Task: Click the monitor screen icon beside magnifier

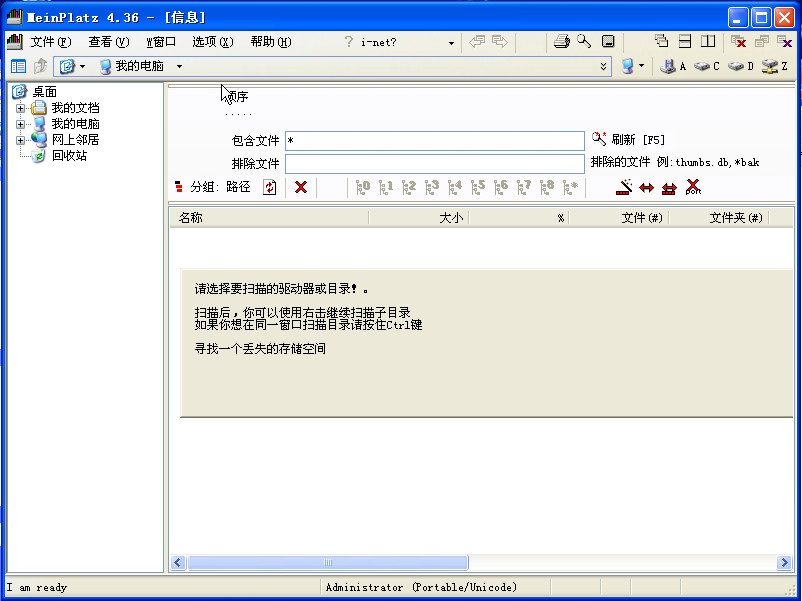Action: [608, 41]
